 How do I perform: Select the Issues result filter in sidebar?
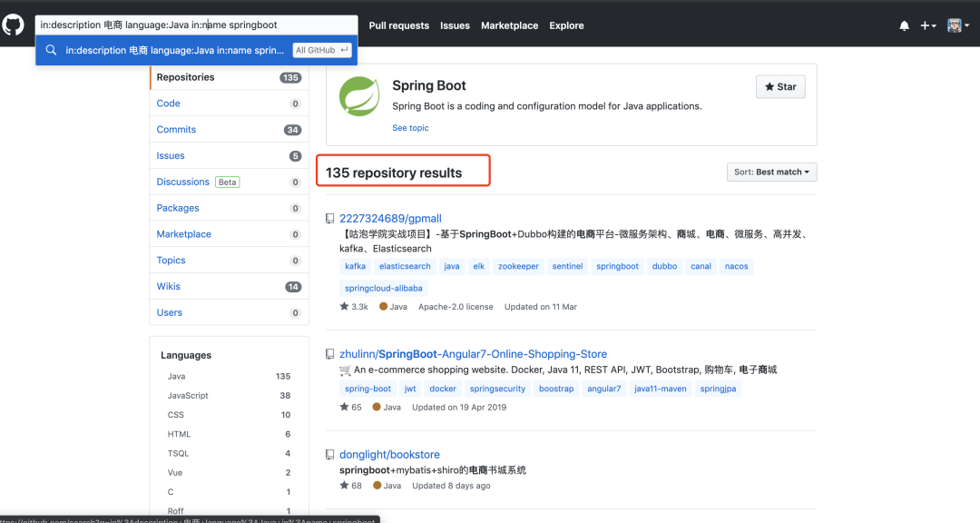click(x=230, y=156)
